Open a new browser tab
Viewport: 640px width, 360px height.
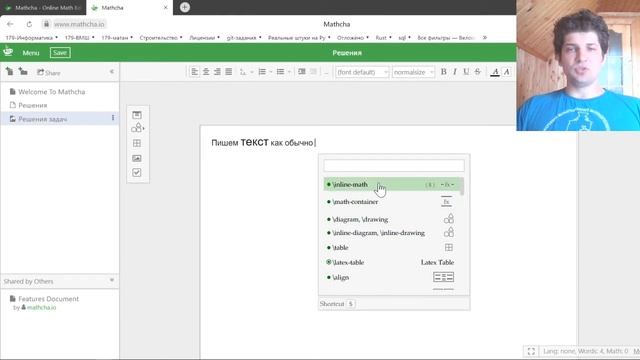click(184, 7)
